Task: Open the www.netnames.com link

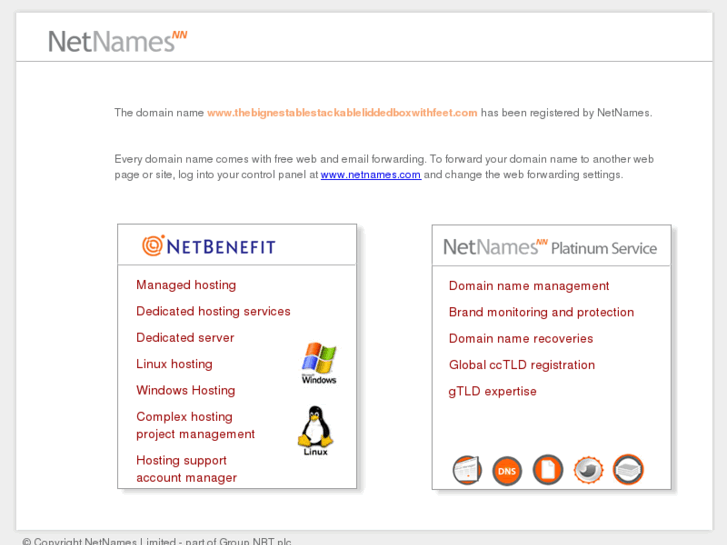Action: tap(370, 175)
